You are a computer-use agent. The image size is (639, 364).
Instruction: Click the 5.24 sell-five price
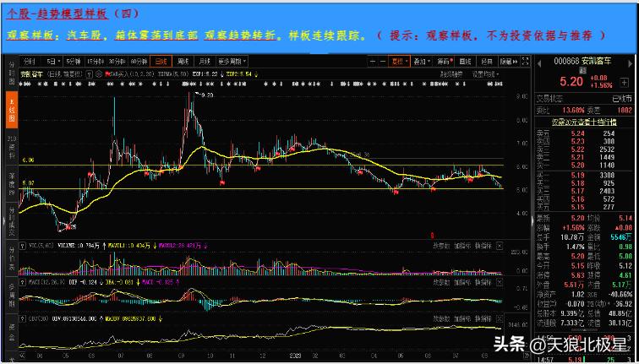(x=578, y=133)
